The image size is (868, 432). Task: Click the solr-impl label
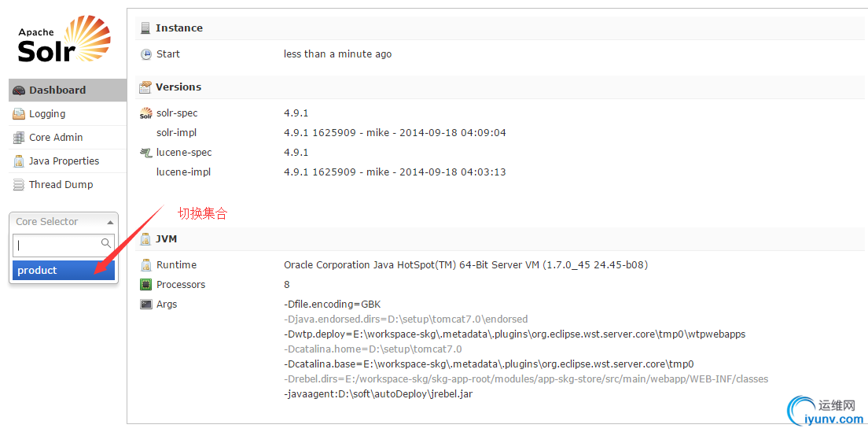click(x=177, y=133)
